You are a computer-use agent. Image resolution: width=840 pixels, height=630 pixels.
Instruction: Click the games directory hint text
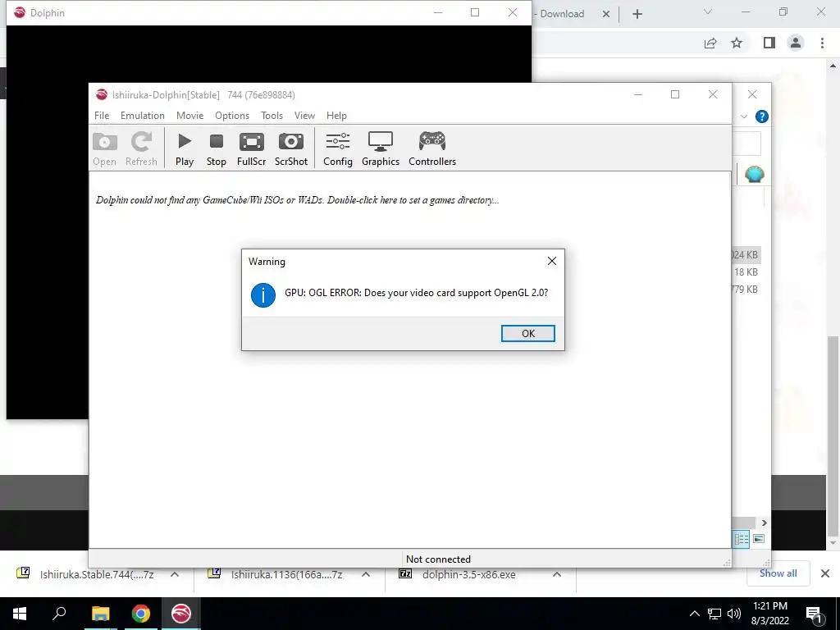click(x=297, y=200)
